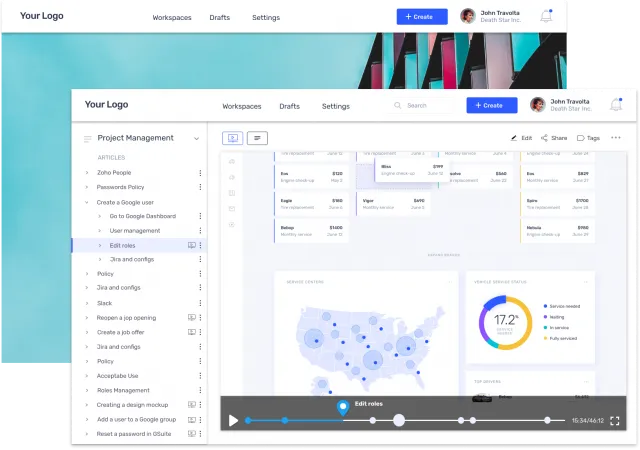Click the video icon on Create a job offer
This screenshot has width=640, height=450.
[x=191, y=332]
